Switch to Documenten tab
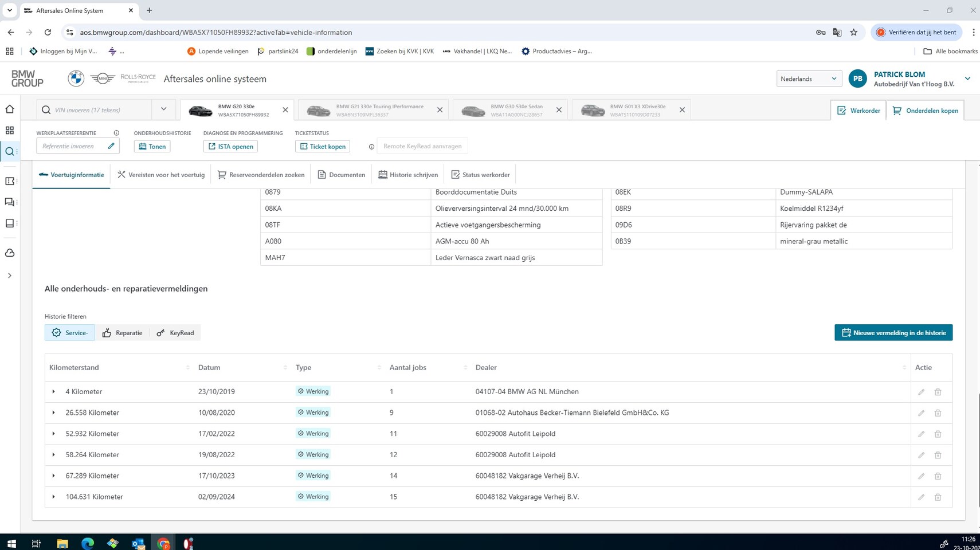The height and width of the screenshot is (550, 980). [342, 175]
